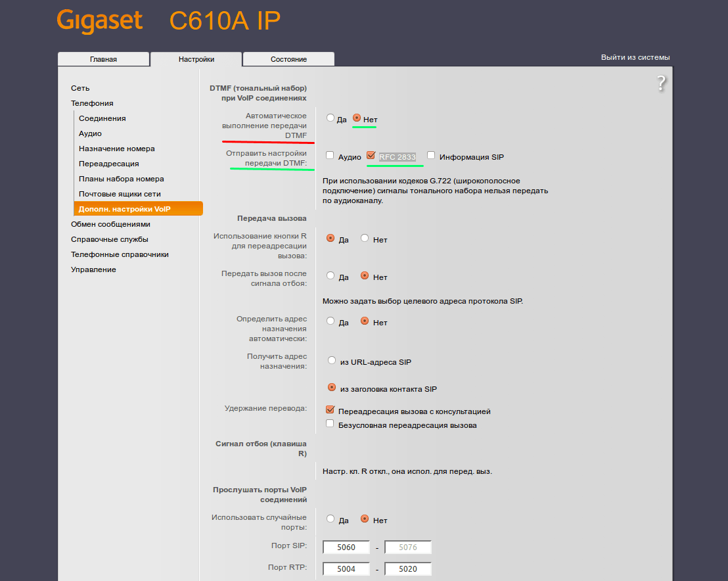Go to Переадресация settings

(108, 164)
